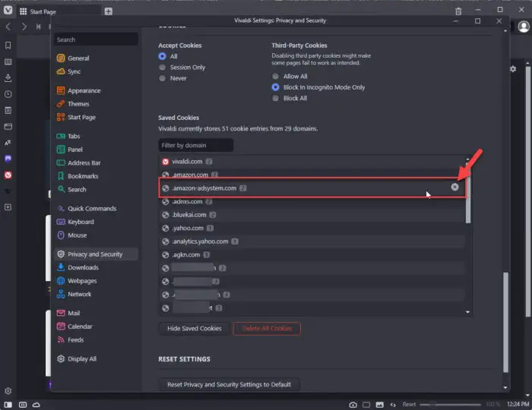Select the .bluekai.com cookie entry
This screenshot has width=532, height=410.
pos(312,215)
